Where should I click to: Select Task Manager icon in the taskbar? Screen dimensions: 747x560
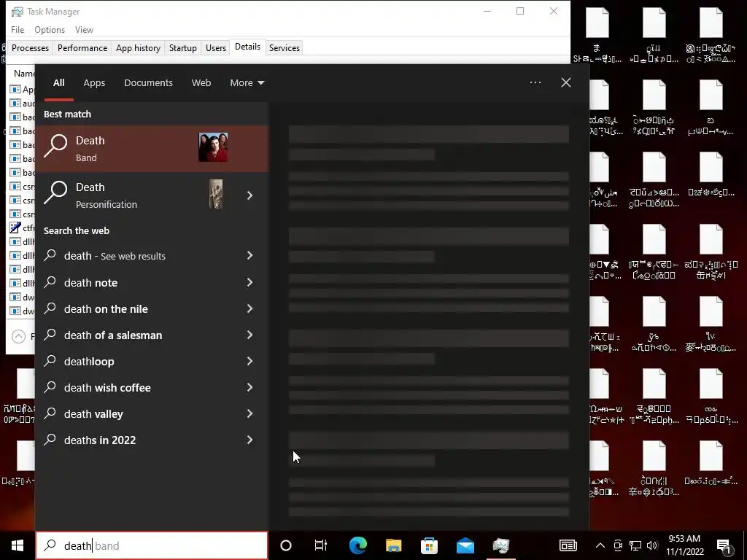click(500, 545)
